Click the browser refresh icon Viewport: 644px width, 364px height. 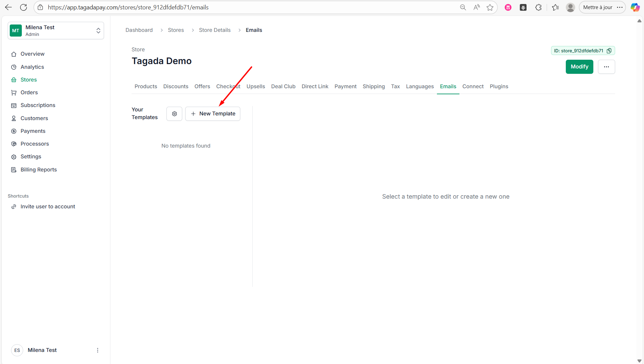point(23,7)
